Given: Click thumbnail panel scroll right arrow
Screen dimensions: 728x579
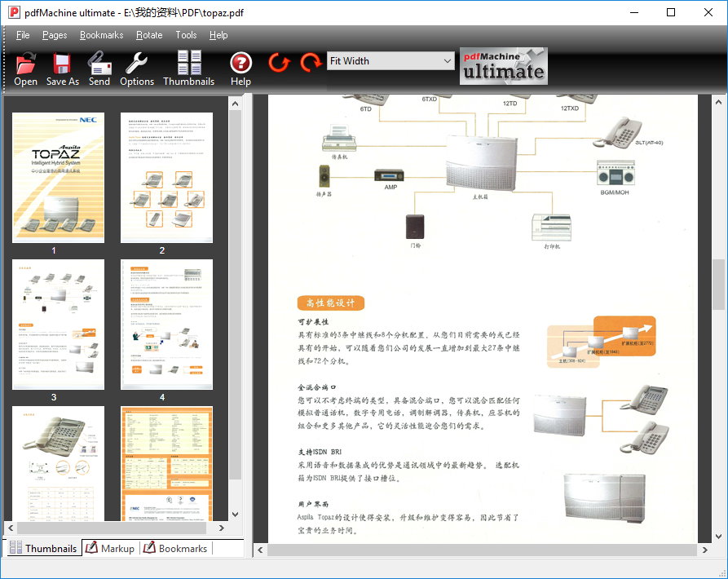Looking at the screenshot, I should point(221,528).
